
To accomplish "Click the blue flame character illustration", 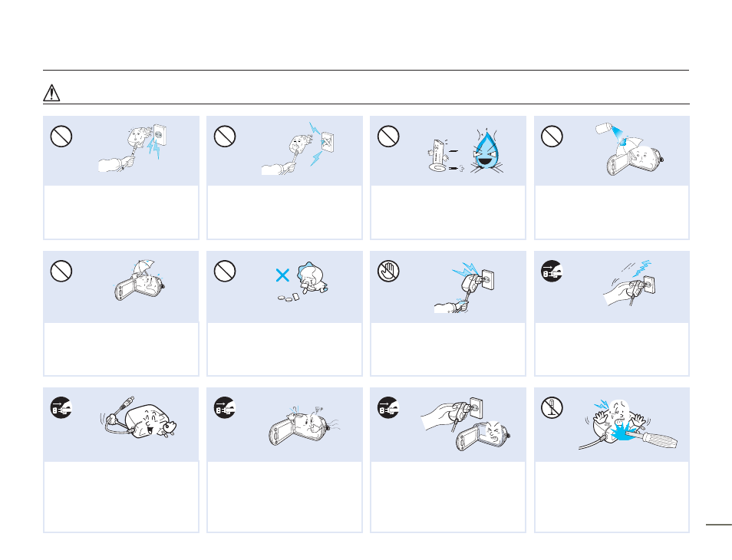I will tap(487, 150).
